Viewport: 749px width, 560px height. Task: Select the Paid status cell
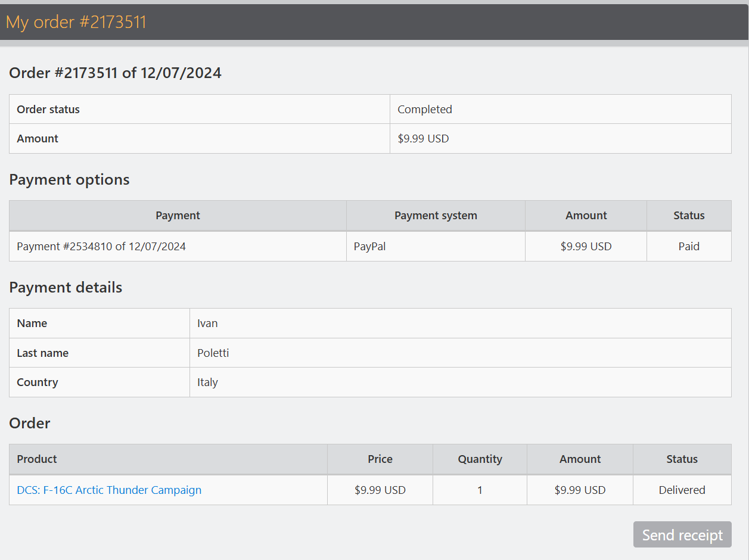point(689,246)
